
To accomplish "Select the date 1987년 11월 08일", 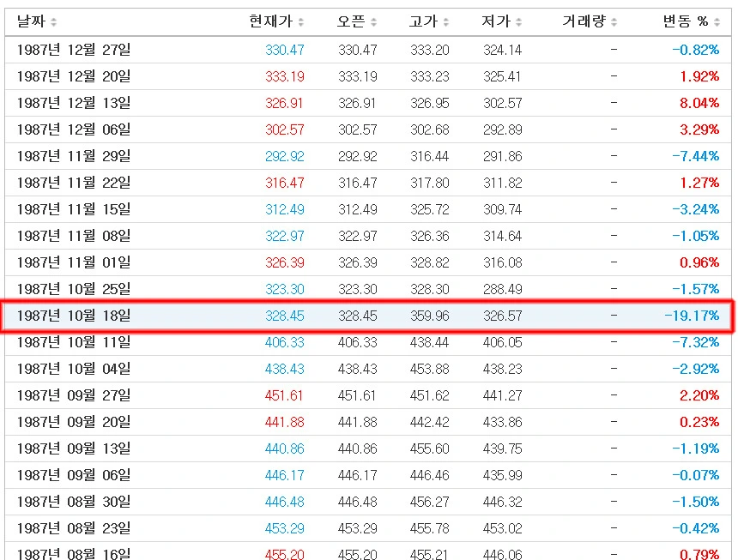I will coord(74,236).
